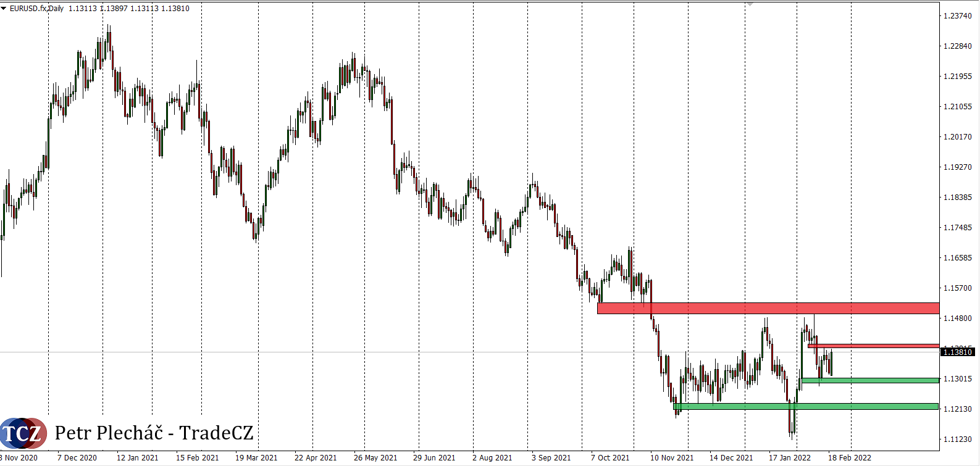Click the current price label 1.13810
Screen dimensions: 980x466
point(958,352)
